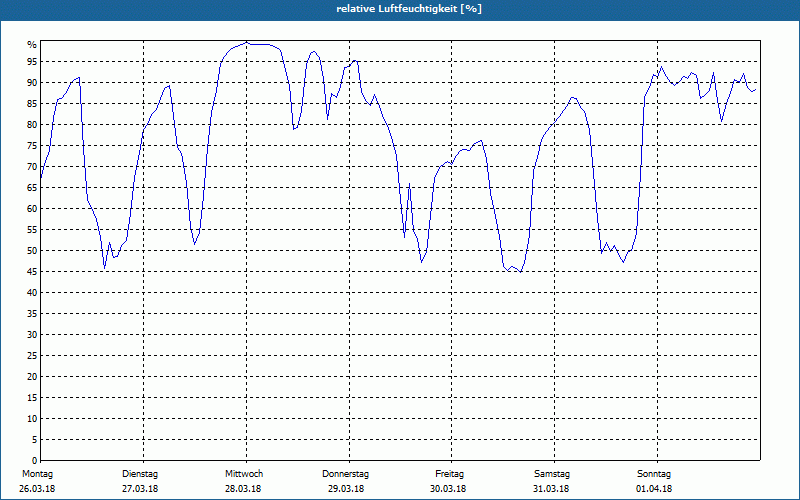
Task: Select the '80' y-axis label
Action: (32, 124)
